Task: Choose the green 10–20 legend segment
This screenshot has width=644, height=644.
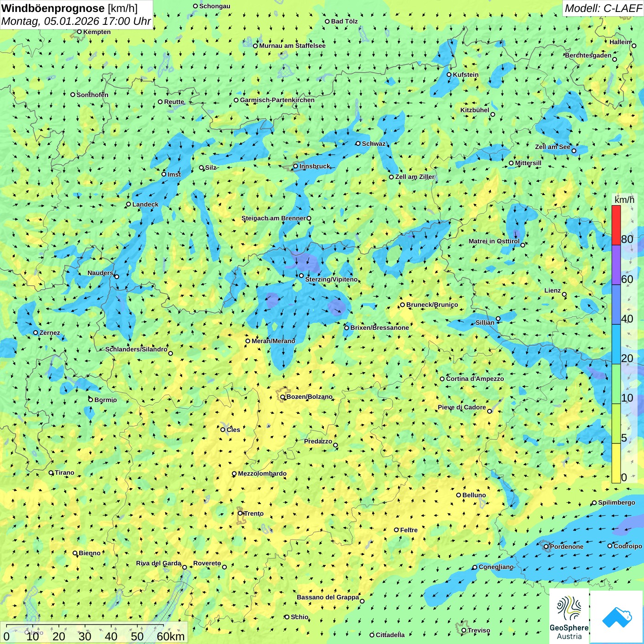Action: (616, 384)
